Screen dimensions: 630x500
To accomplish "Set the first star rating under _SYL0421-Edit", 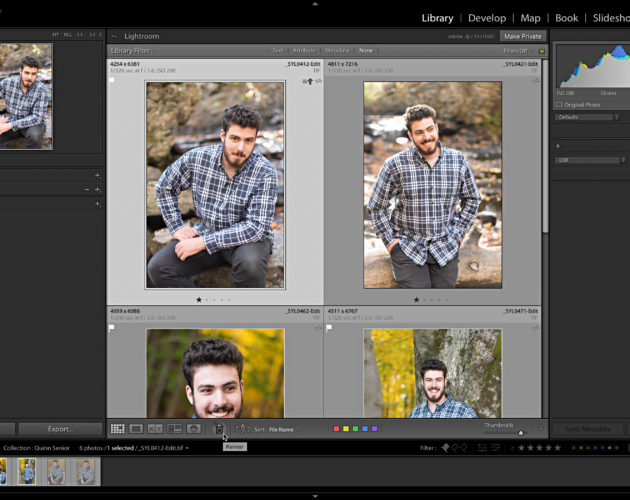I will [x=416, y=299].
